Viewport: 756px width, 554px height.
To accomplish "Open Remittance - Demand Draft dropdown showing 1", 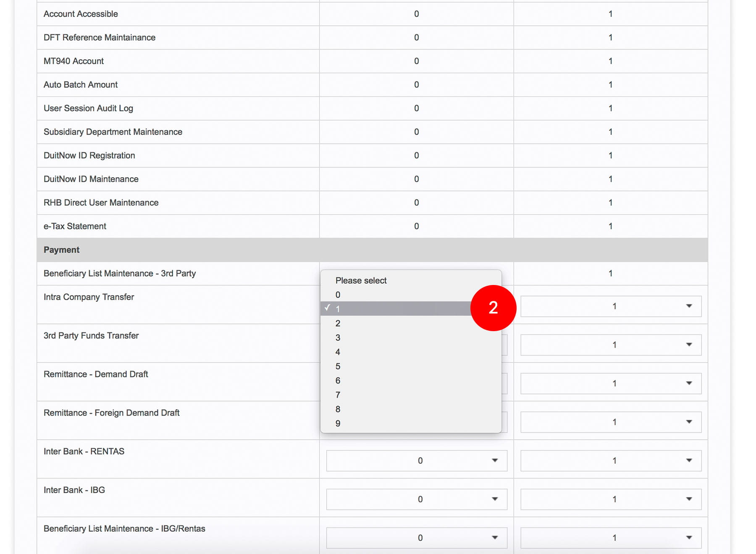I will tap(611, 384).
